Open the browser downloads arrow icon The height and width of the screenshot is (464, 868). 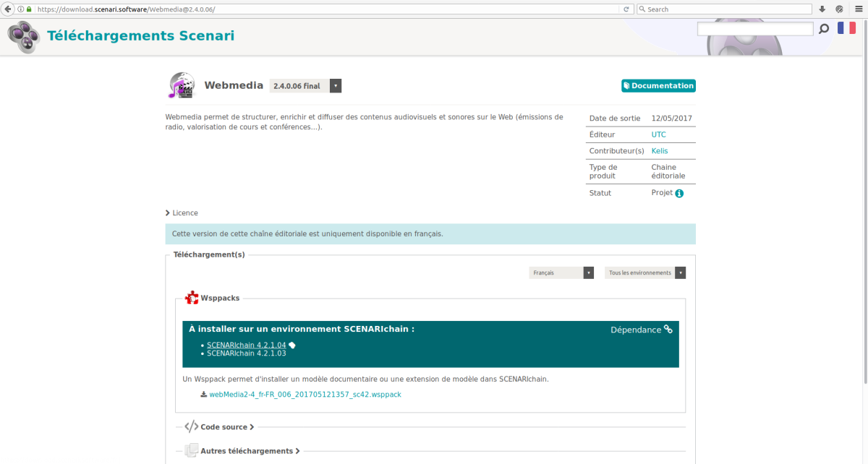[x=822, y=9]
